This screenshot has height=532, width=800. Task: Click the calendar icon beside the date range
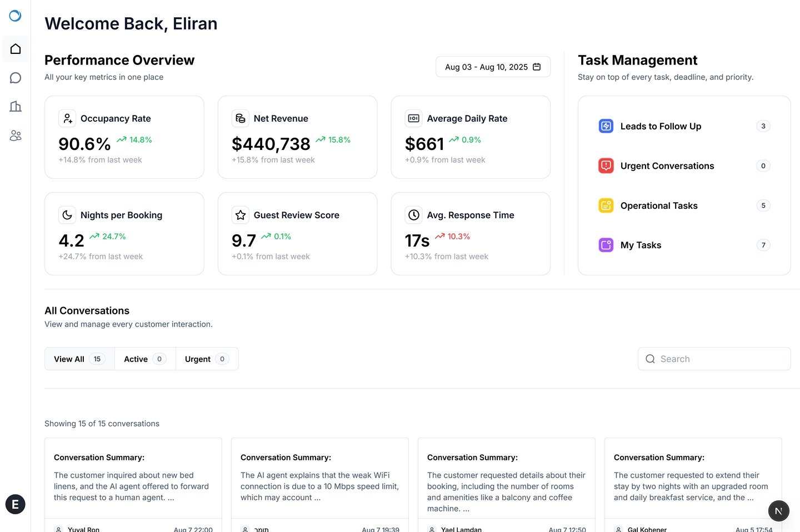[x=537, y=67]
